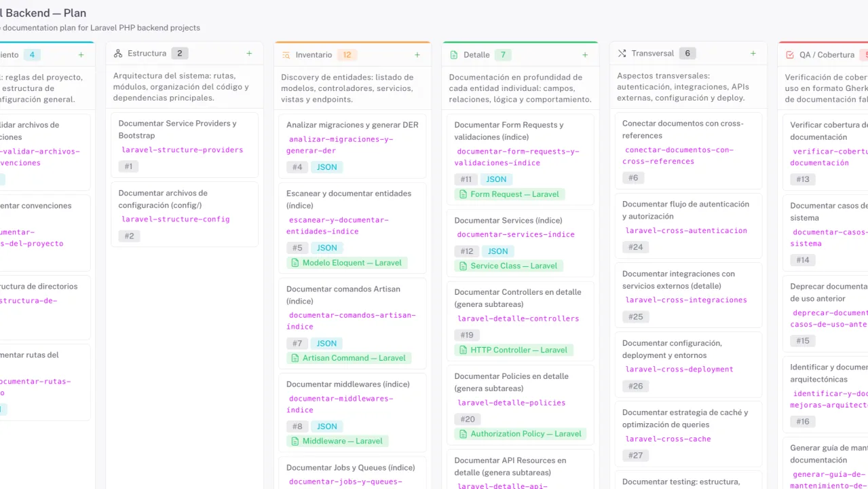
Task: Click the Transversal column shuffle icon
Action: pos(622,54)
